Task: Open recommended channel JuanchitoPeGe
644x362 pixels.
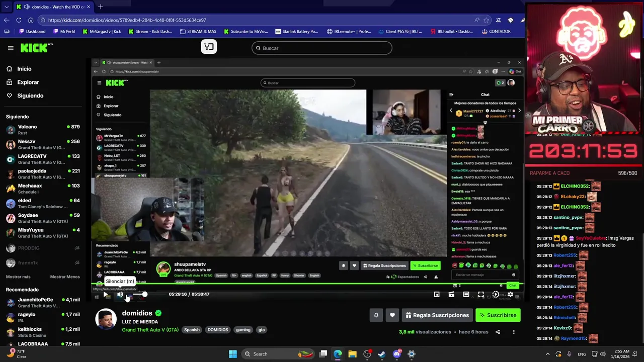Action: click(x=43, y=302)
